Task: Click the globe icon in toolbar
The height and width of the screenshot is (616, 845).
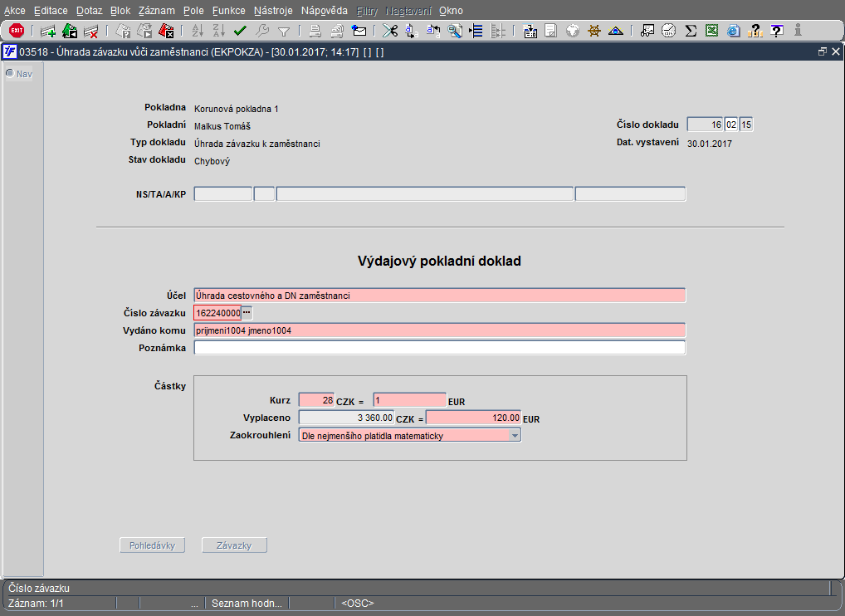Action: click(x=572, y=31)
